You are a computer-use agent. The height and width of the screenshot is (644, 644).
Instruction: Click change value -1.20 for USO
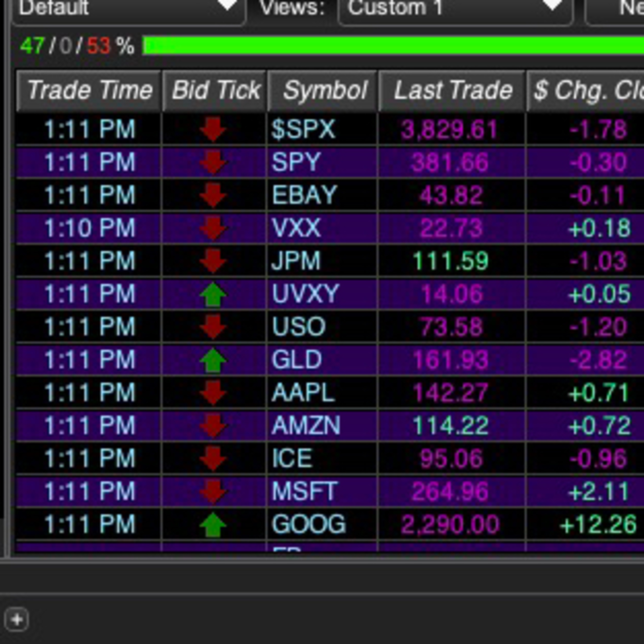point(598,327)
